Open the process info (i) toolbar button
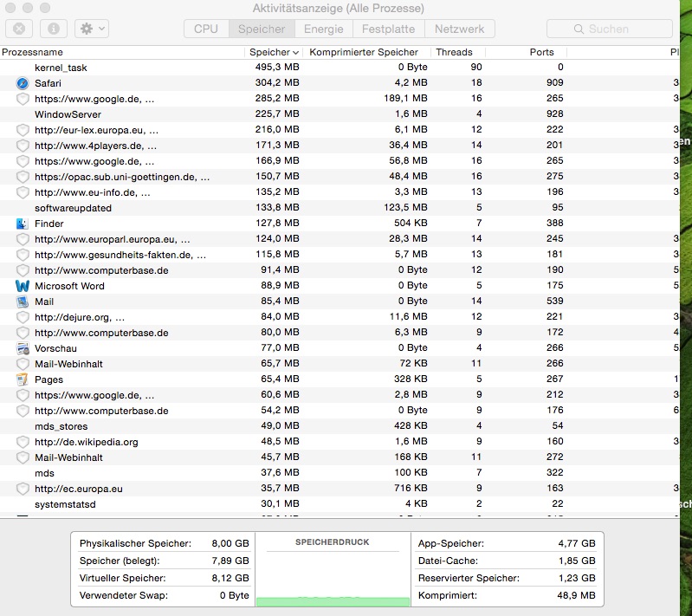Image resolution: width=692 pixels, height=616 pixels. [54, 29]
